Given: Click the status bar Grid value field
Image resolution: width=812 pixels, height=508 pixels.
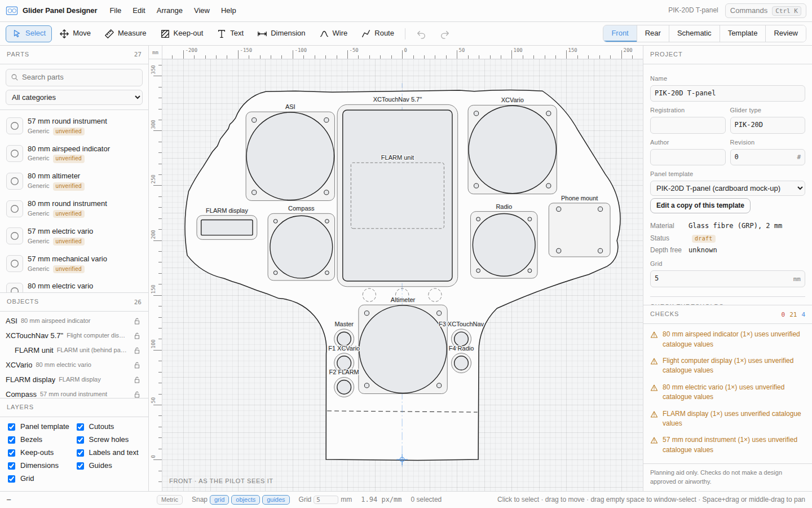Looking at the screenshot, I should click(x=326, y=500).
